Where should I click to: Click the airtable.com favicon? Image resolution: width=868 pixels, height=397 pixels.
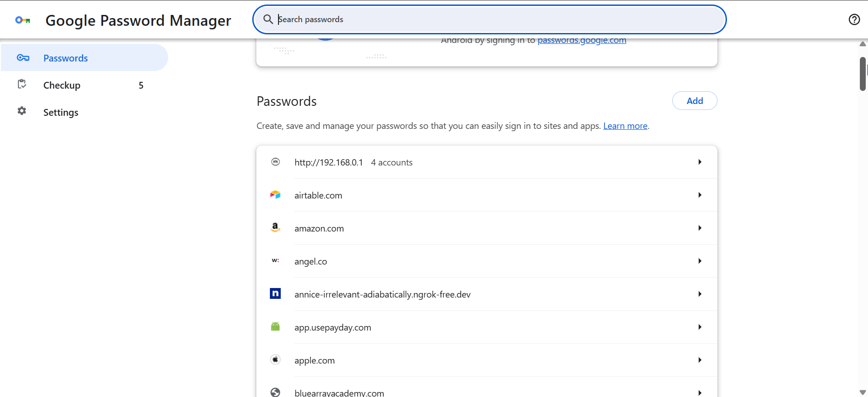(275, 195)
